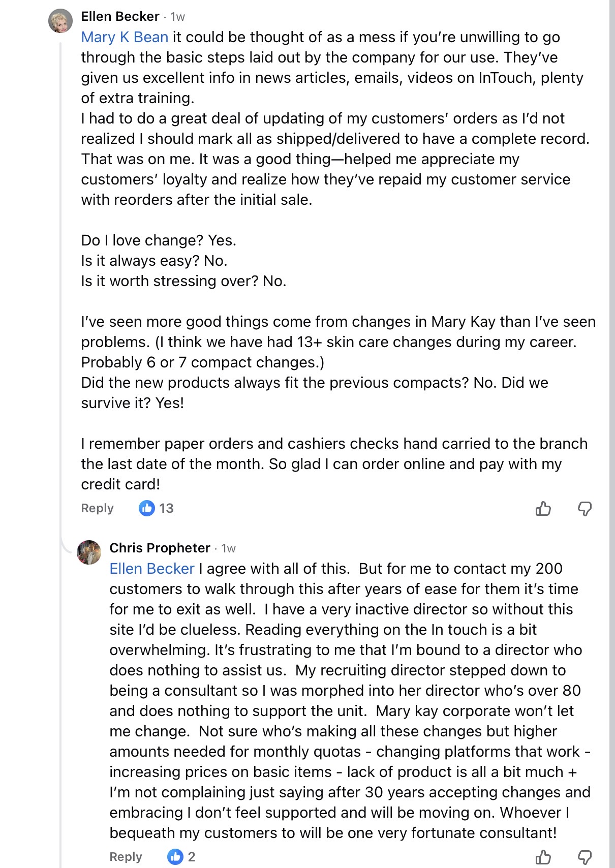The image size is (615, 868).
Task: View the 2 reactions count on Chris's reply
Action: click(192, 857)
